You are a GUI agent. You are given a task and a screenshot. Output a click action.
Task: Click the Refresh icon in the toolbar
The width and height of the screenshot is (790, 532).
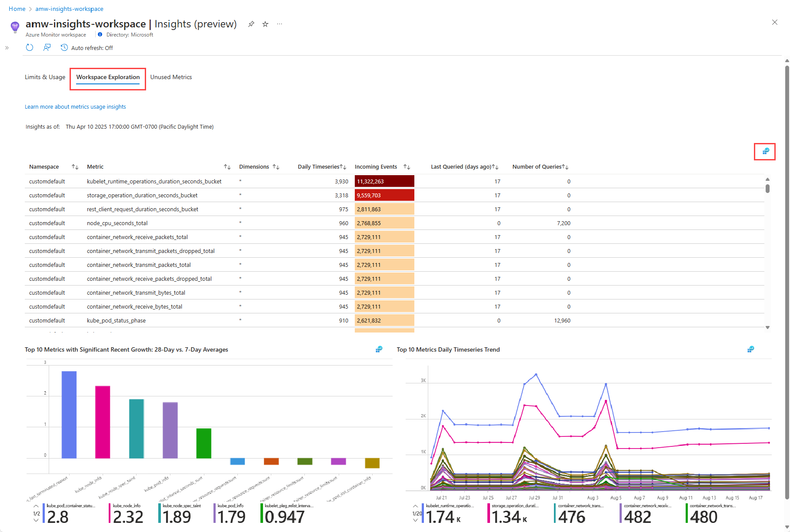tap(30, 48)
